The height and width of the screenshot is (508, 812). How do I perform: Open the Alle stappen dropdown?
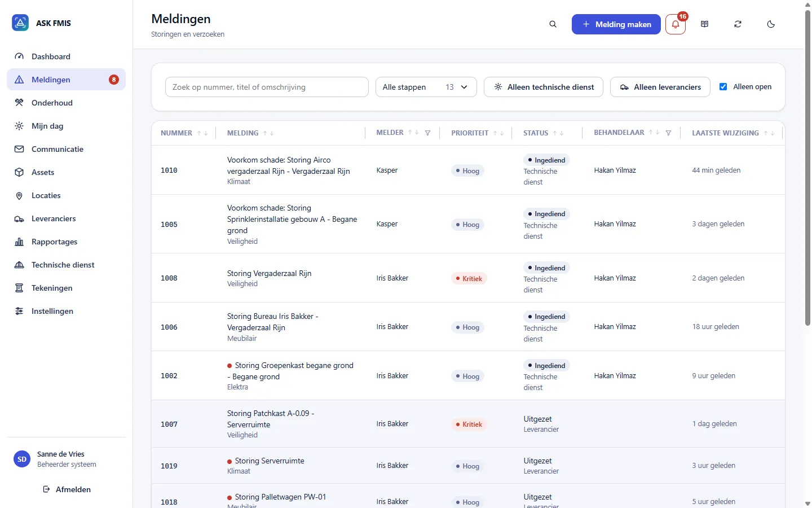426,87
